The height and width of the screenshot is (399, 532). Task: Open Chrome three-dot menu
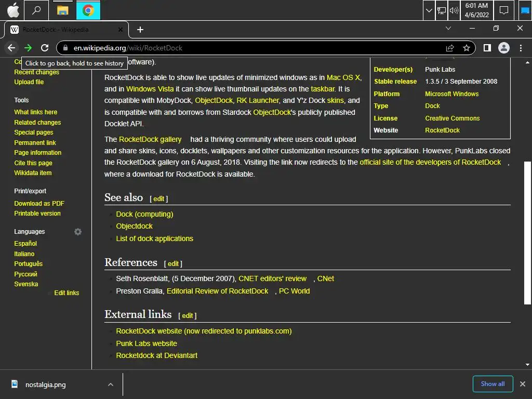[x=521, y=48]
